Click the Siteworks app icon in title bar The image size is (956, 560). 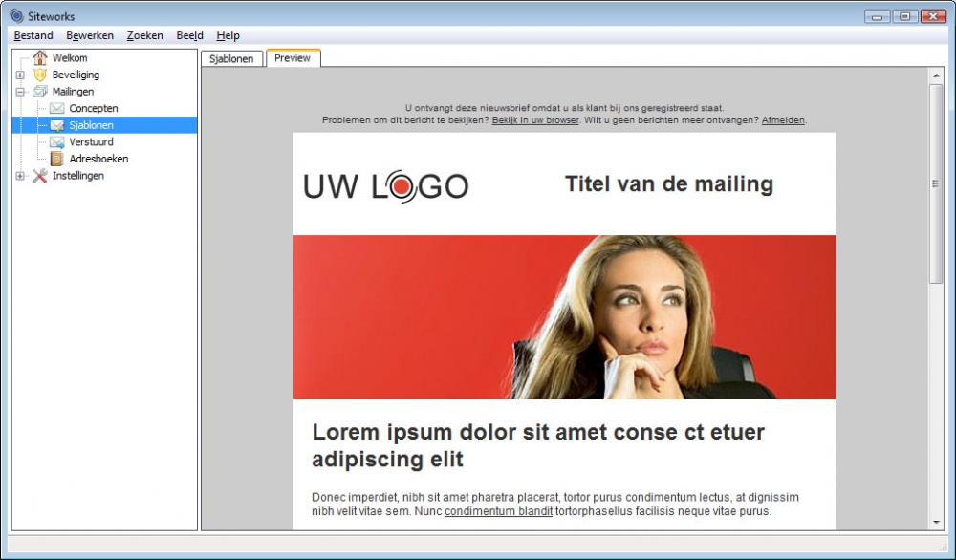(x=16, y=16)
